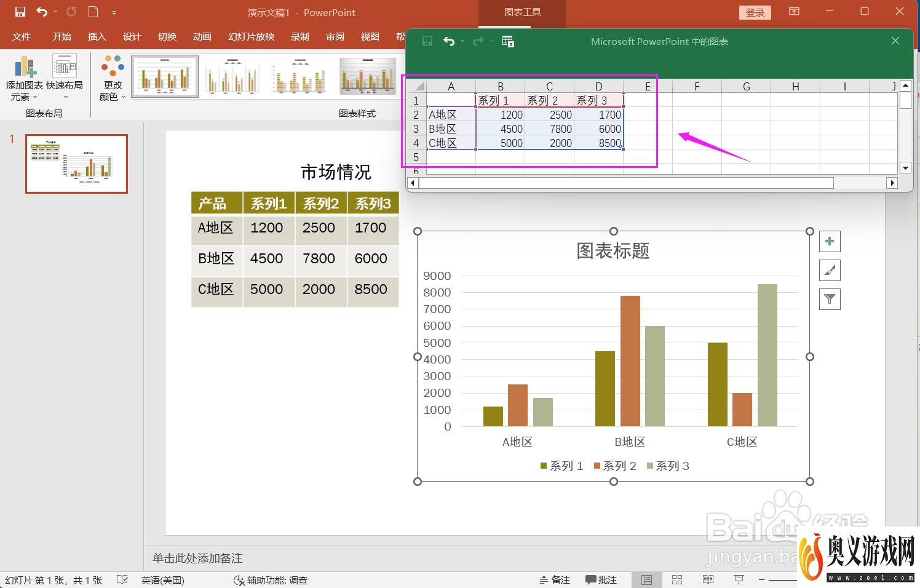Click table header cell 产品

217,203
